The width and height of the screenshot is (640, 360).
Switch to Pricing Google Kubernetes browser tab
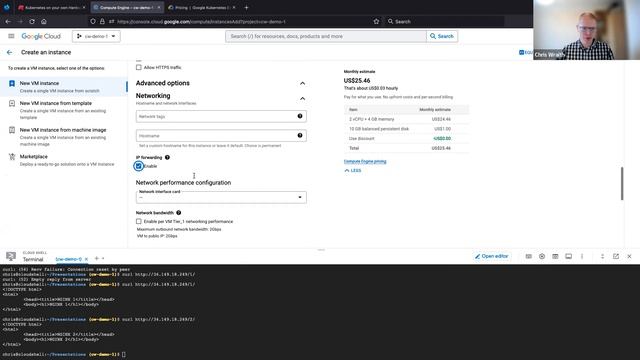tap(202, 7)
